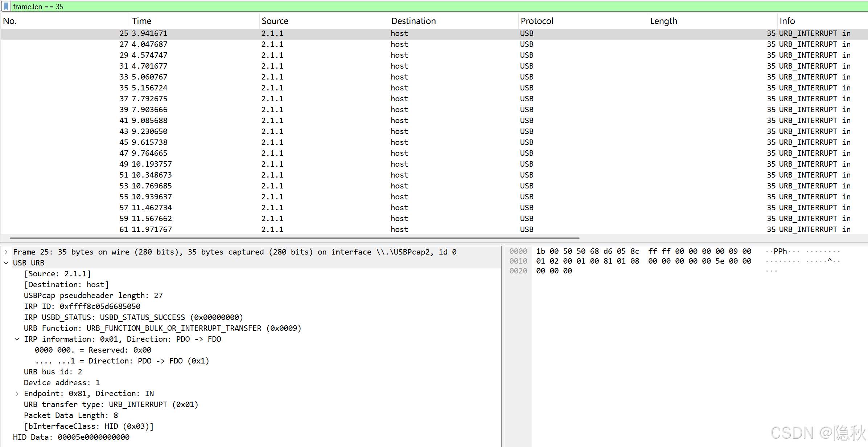Screen dimensions: 868x447
Task: Select packet number 27 in the list
Action: [254, 44]
